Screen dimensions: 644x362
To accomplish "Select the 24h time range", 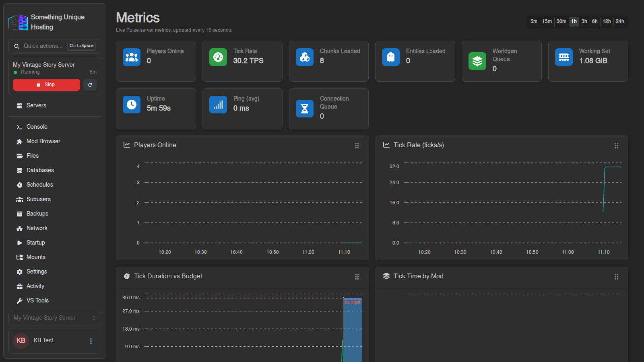I will [x=620, y=21].
